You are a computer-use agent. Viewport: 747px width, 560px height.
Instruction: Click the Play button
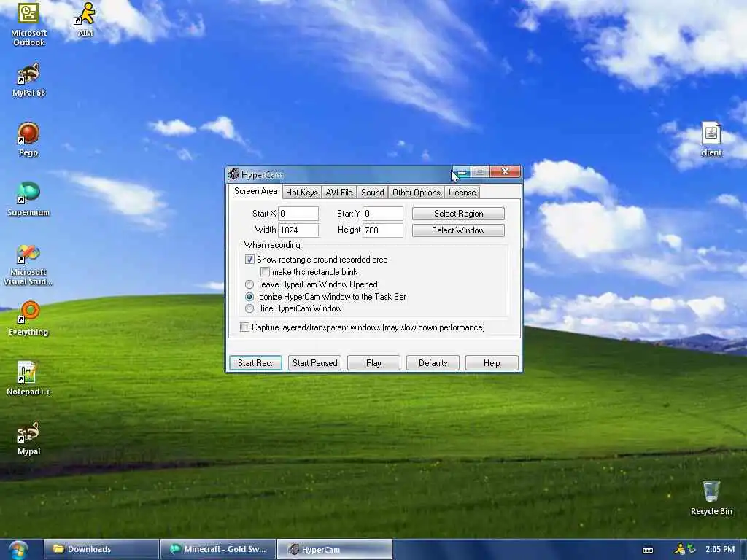coord(373,363)
